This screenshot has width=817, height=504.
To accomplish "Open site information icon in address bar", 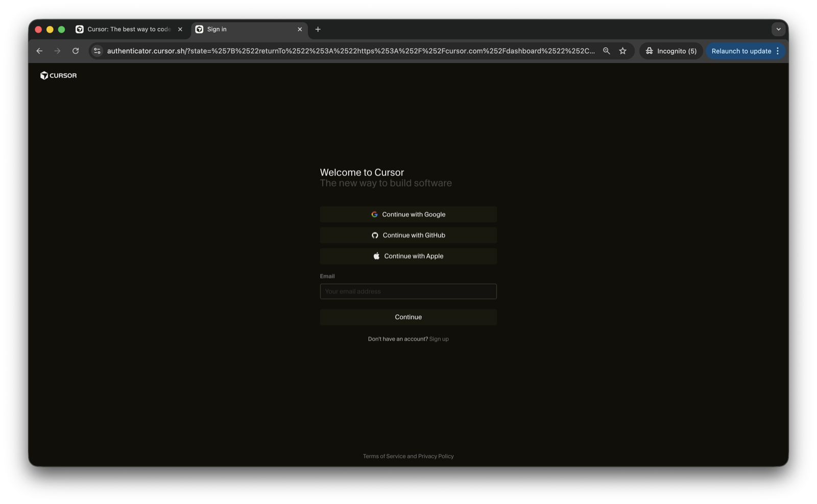I will click(97, 51).
